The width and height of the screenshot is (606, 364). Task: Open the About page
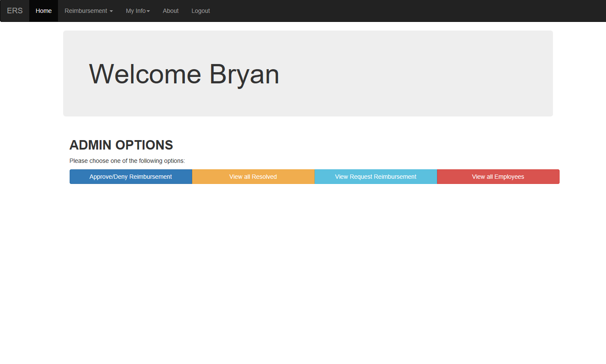pyautogui.click(x=170, y=11)
